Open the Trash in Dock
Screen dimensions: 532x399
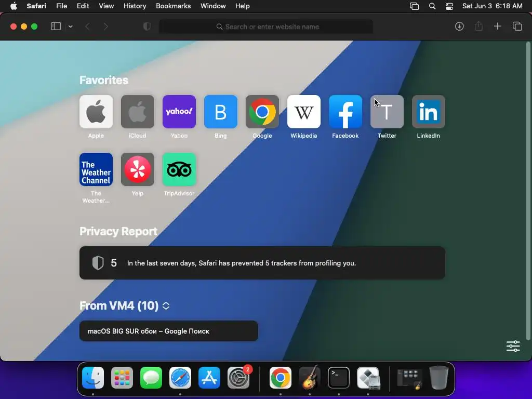[438, 378]
